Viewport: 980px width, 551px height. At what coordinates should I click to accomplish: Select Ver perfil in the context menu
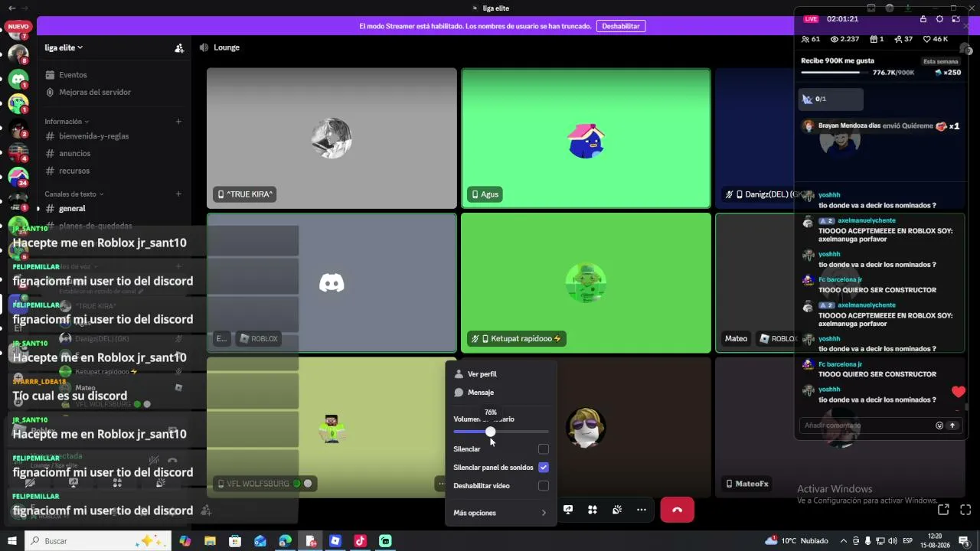pos(501,374)
